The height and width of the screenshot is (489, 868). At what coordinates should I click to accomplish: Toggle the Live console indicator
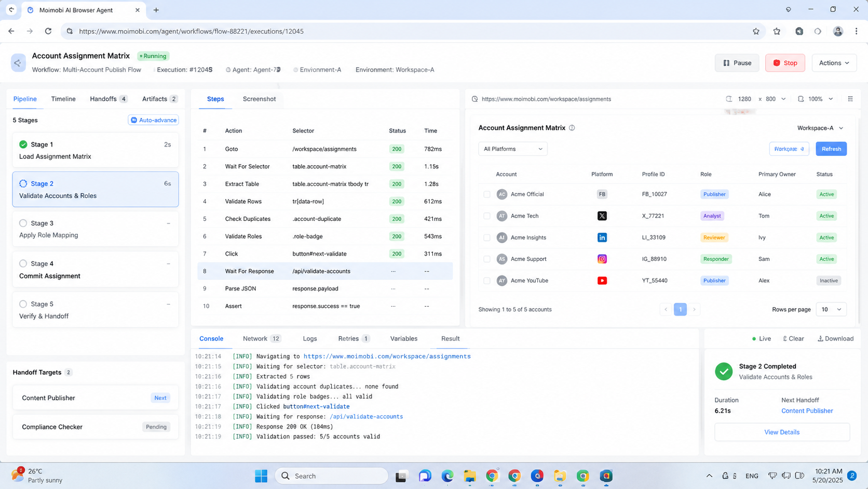pyautogui.click(x=762, y=338)
